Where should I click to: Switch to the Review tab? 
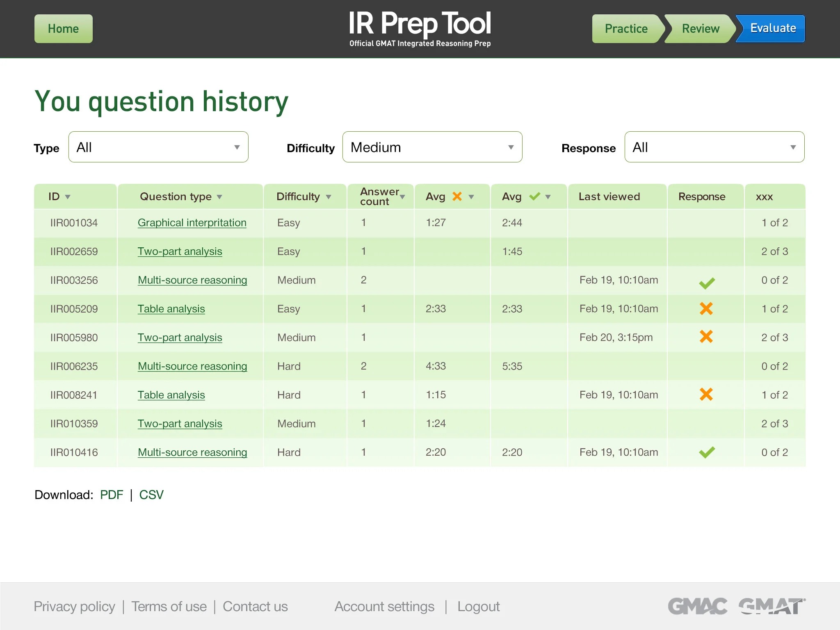[701, 28]
